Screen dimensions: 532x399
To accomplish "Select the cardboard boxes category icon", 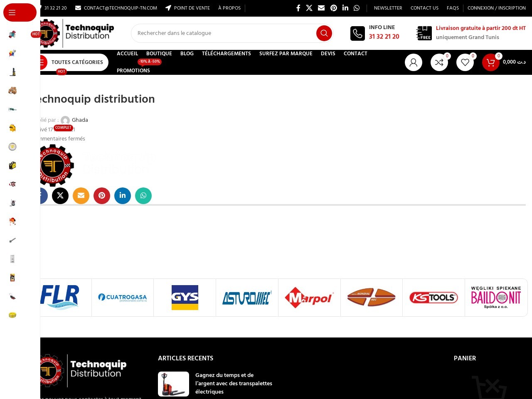I will point(12,91).
